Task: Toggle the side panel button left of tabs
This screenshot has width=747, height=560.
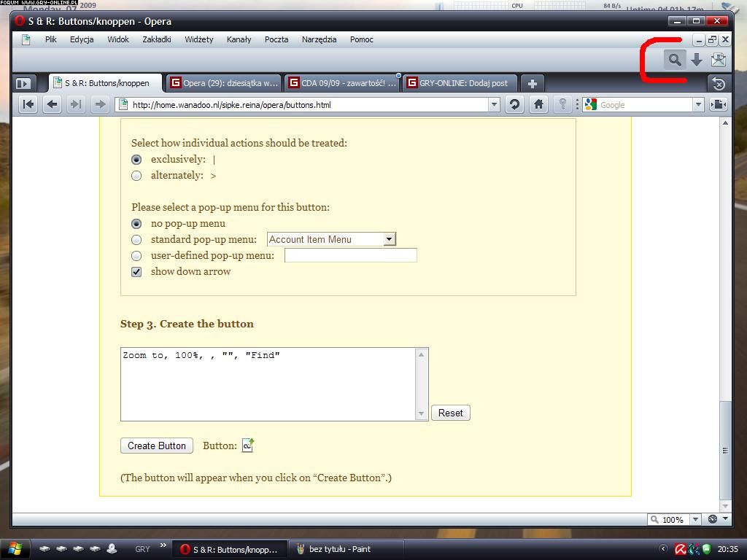Action: coord(23,84)
